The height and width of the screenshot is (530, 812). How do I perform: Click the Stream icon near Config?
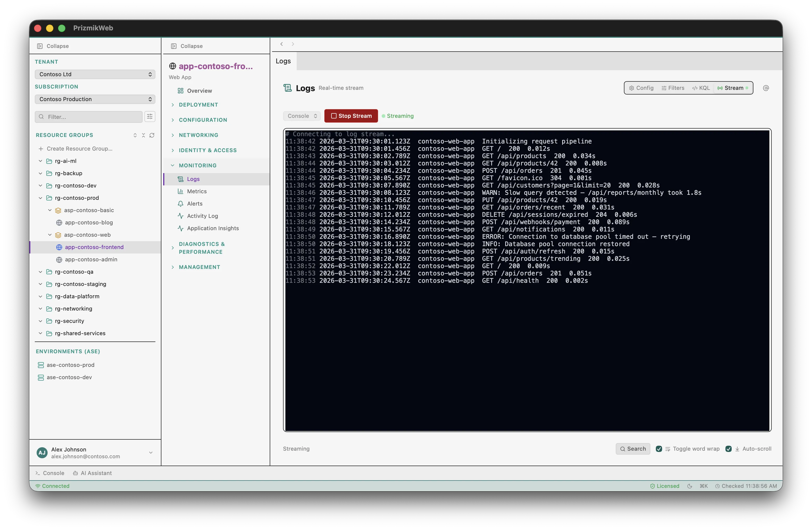pos(720,88)
